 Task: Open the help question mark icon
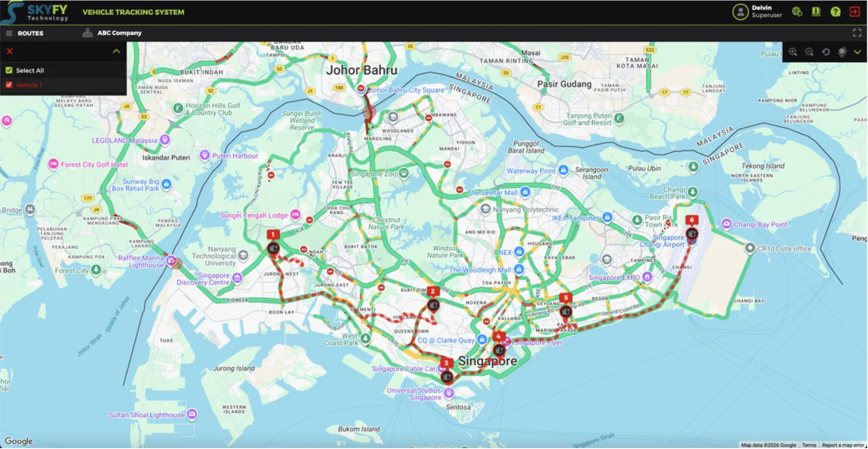(x=835, y=11)
